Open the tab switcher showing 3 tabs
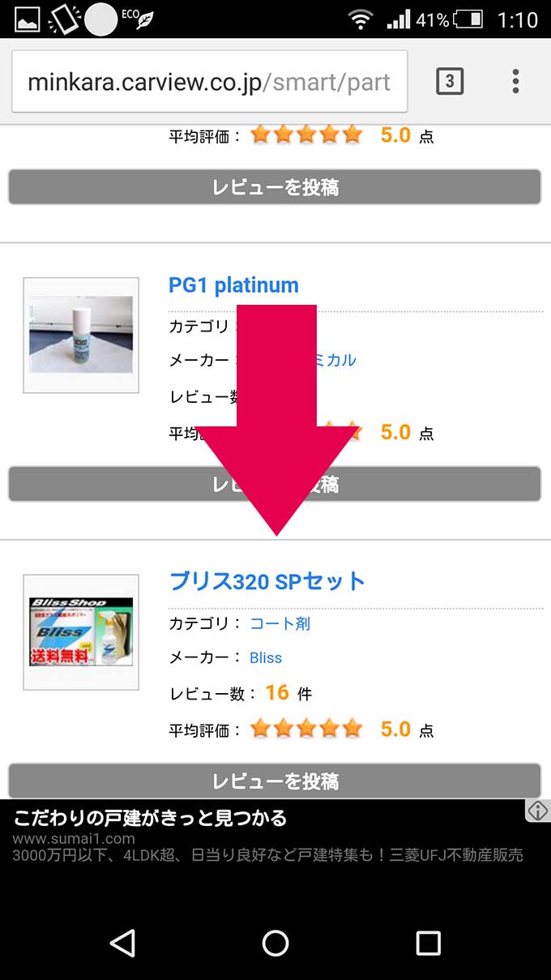 450,81
